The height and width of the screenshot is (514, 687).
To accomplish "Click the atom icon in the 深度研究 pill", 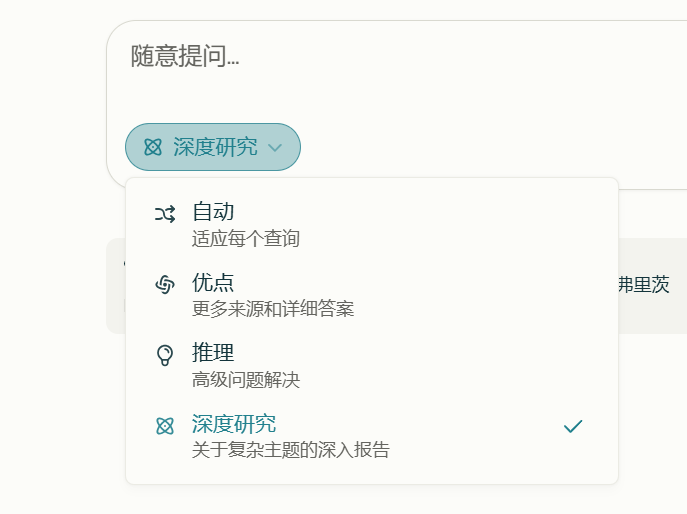I will click(x=153, y=147).
